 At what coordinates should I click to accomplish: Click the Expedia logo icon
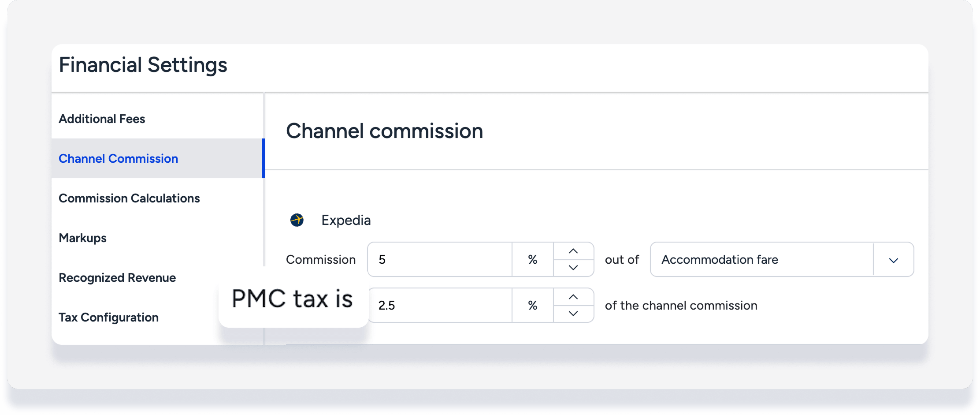pyautogui.click(x=297, y=220)
